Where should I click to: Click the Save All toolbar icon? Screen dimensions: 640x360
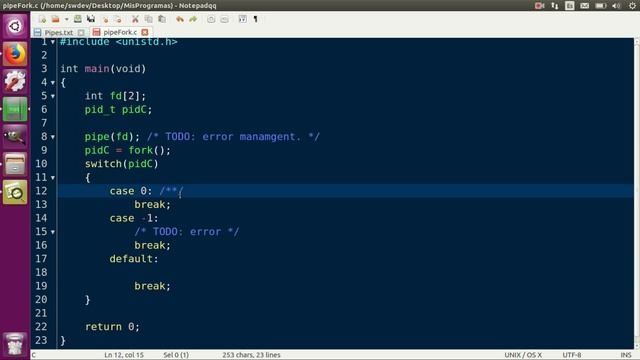pos(91,19)
